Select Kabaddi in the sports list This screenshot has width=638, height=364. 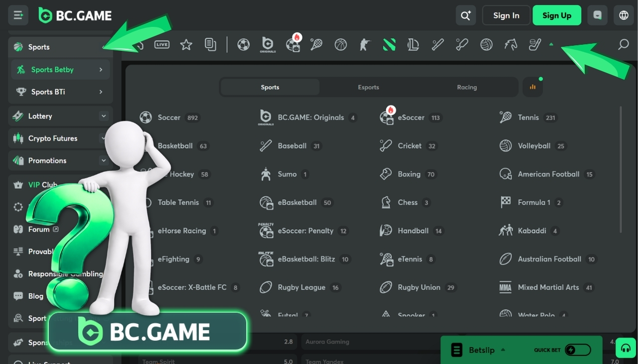pos(529,231)
